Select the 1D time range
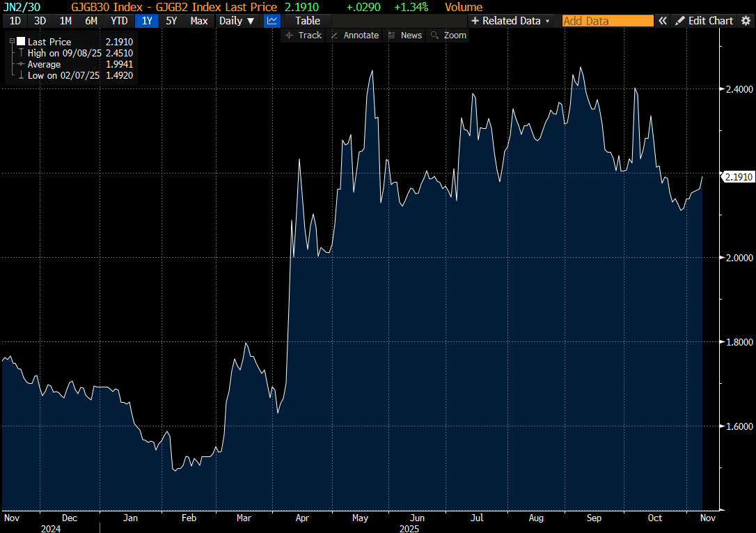 [15, 21]
